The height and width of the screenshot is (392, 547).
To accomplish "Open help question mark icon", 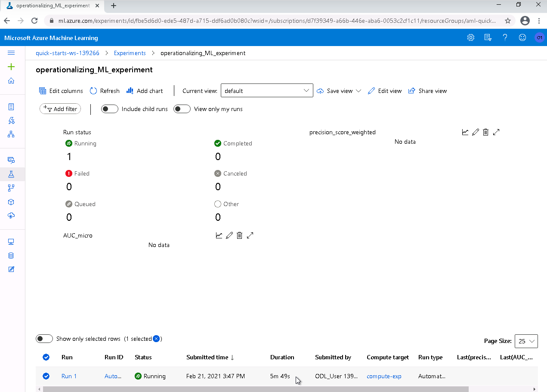I will click(505, 37).
